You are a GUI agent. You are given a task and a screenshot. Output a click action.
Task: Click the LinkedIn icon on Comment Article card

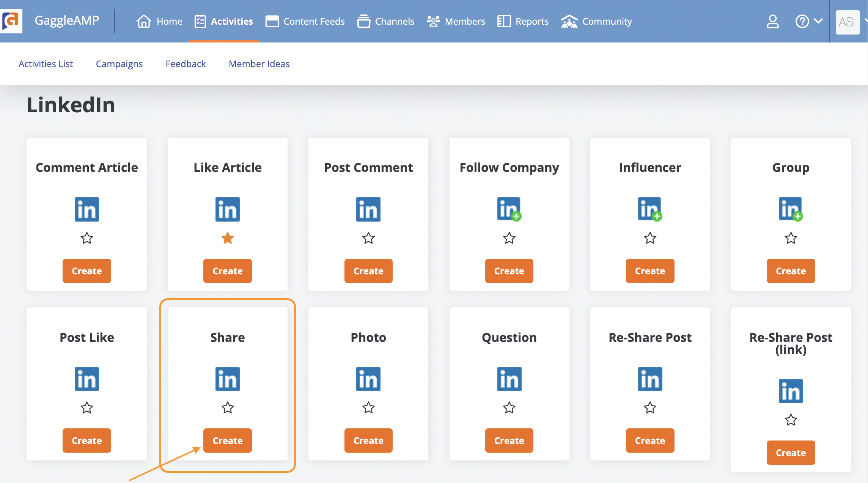tap(87, 209)
